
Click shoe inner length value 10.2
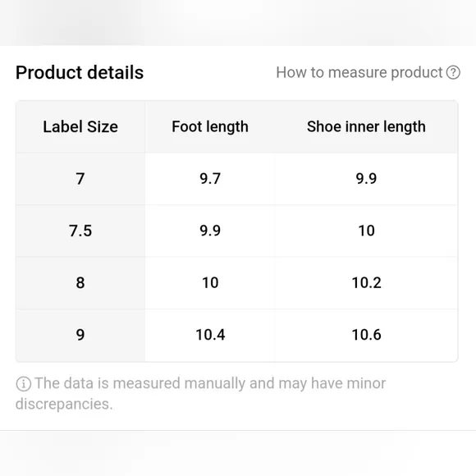click(x=366, y=283)
